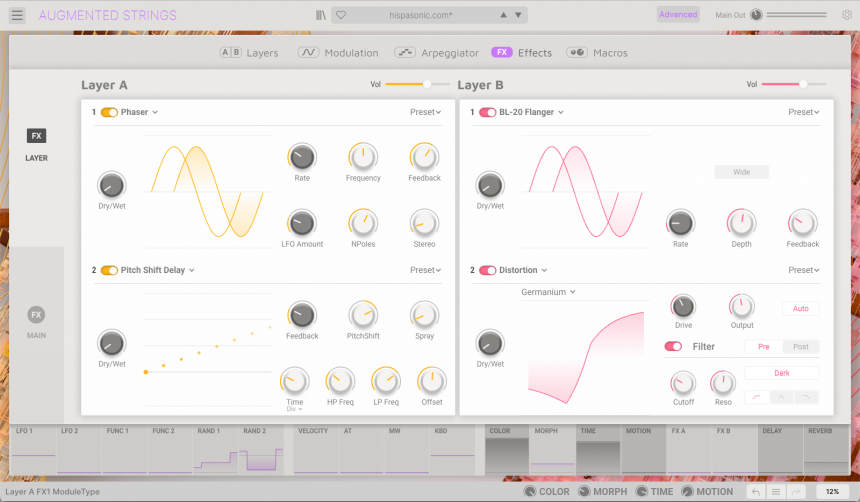The width and height of the screenshot is (860, 502).
Task: Open the Time Div sync selector
Action: click(295, 409)
